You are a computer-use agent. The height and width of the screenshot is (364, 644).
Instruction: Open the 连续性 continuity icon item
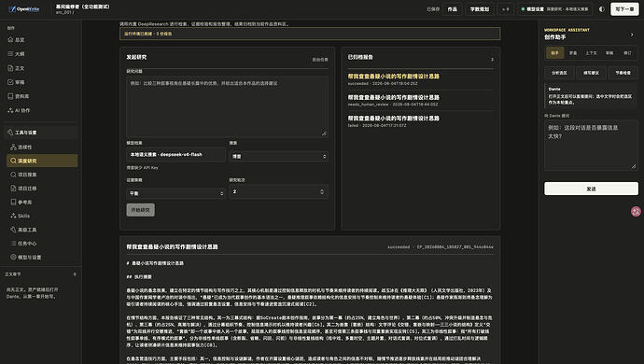pyautogui.click(x=14, y=147)
